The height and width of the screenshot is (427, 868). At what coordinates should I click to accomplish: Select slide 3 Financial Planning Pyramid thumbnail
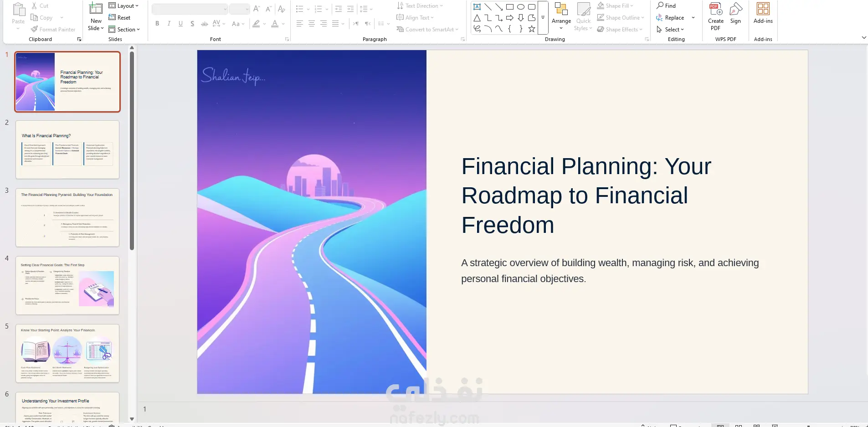[x=67, y=218]
